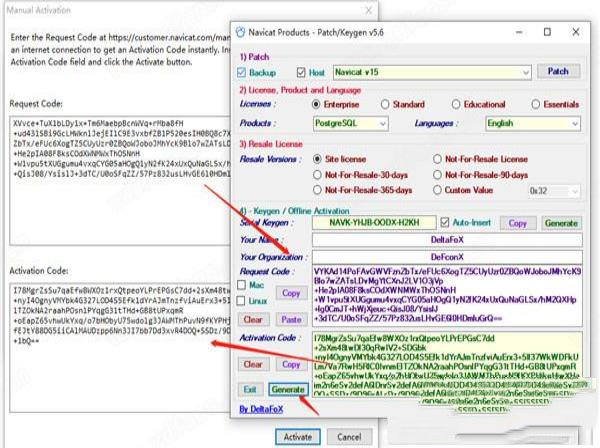Image resolution: width=600 pixels, height=448 pixels.
Task: Click the Cancel button
Action: tap(349, 437)
